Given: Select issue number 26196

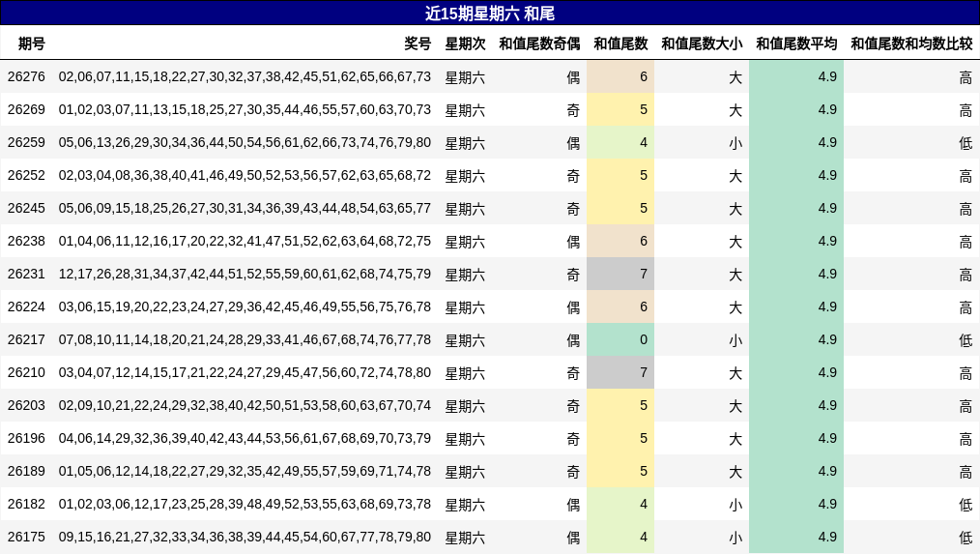Looking at the screenshot, I should pos(26,438).
